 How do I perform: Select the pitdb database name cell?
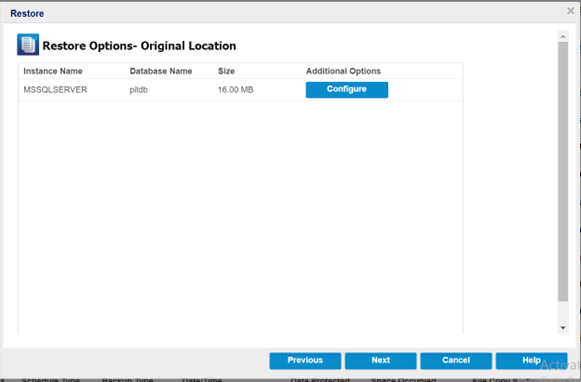(138, 90)
